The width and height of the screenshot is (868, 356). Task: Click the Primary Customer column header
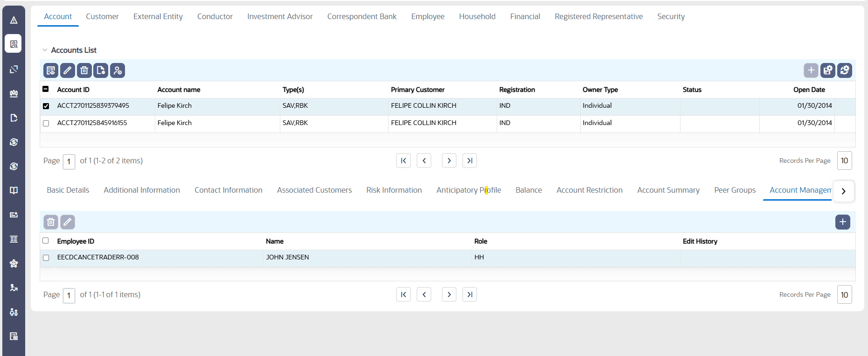[417, 90]
